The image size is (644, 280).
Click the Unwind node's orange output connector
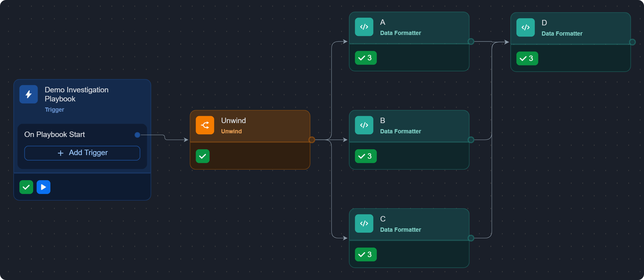[x=312, y=140]
